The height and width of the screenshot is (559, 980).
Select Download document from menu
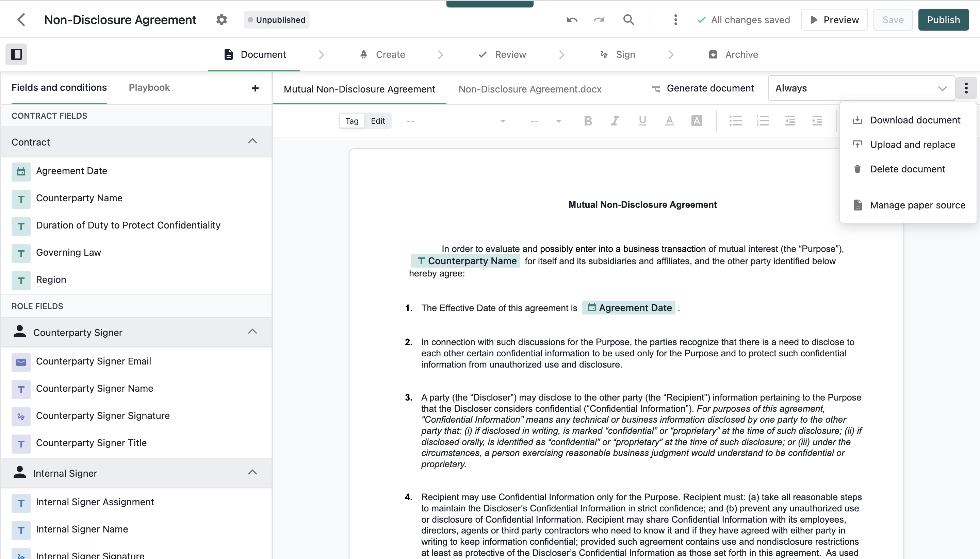point(915,120)
